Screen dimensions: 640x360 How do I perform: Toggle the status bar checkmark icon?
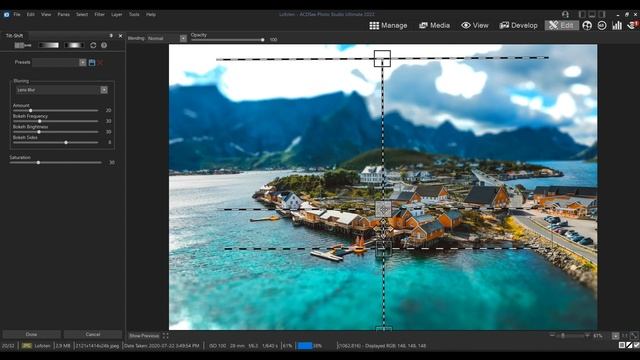(x=636, y=345)
